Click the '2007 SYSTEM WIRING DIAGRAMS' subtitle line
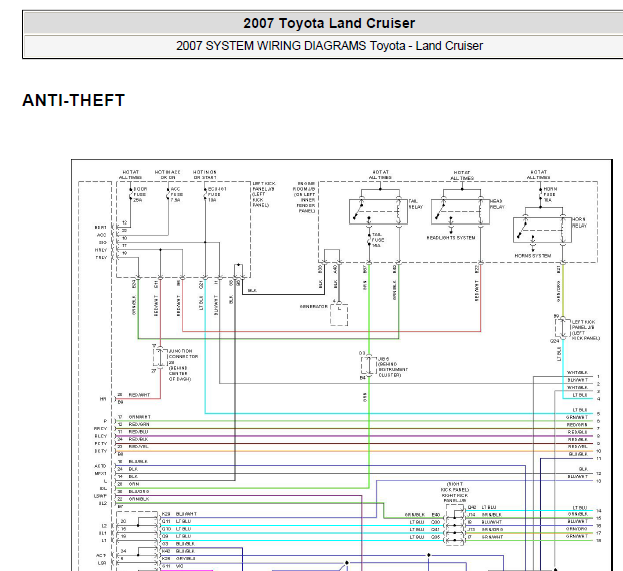Viewport: 623px width, 571px height. click(329, 46)
